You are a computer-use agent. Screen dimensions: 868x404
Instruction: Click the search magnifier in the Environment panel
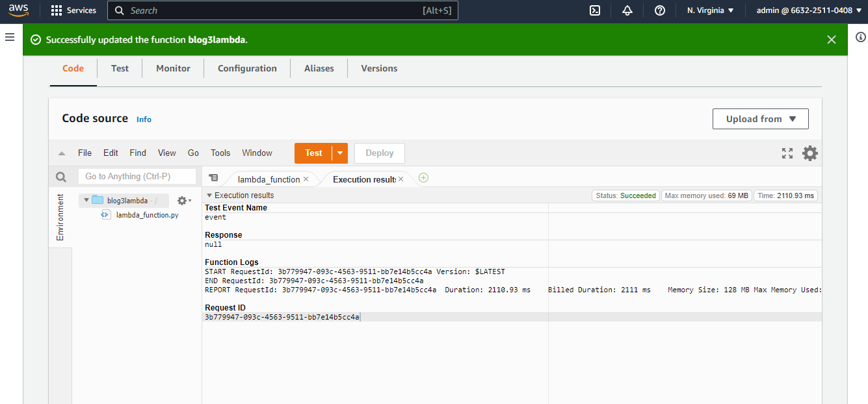click(60, 176)
